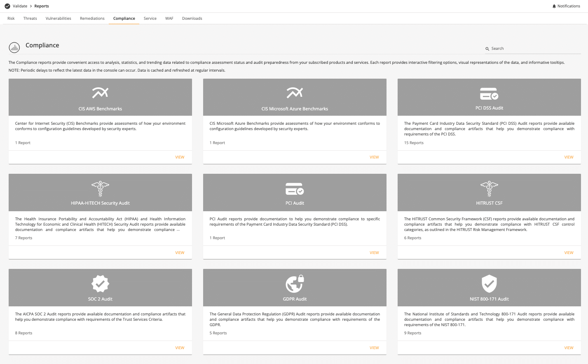Click the HITRUST CSF title
The image size is (588, 364).
pos(489,203)
